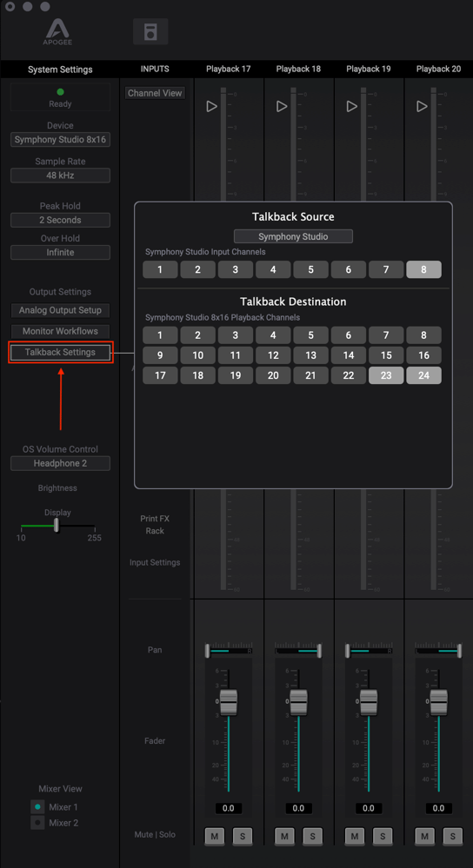Select talkback source input channel 3

(236, 269)
